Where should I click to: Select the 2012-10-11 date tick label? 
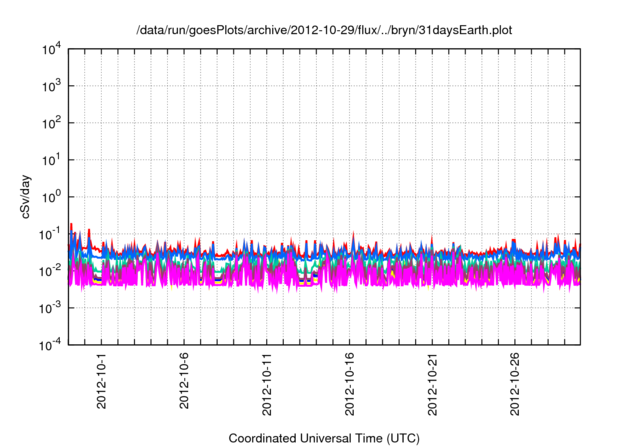click(267, 384)
